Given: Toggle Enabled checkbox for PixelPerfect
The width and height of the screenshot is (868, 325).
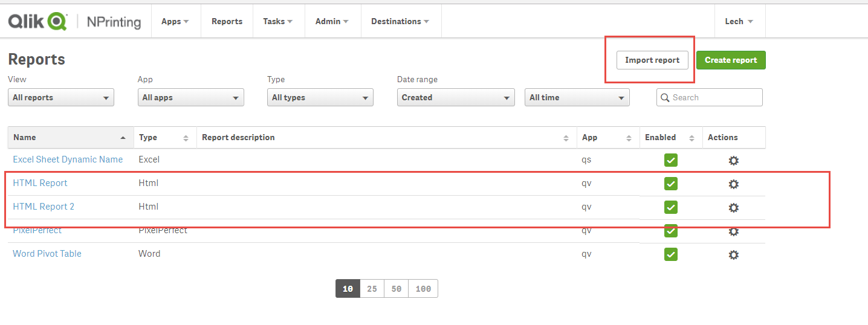Looking at the screenshot, I should (x=671, y=232).
